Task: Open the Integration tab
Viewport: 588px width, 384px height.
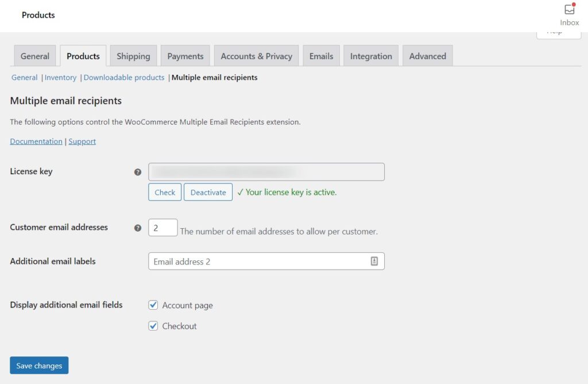Action: (370, 56)
